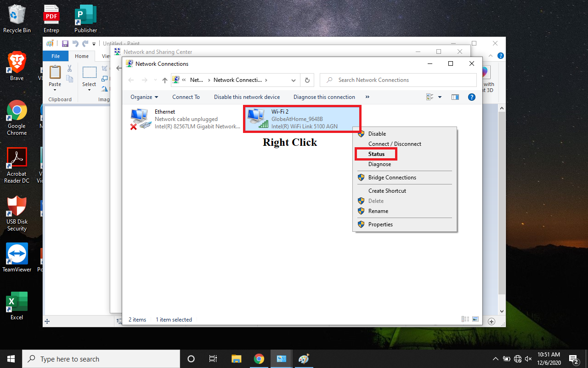This screenshot has height=368, width=588.
Task: Click Diagnose this connection
Action: tap(324, 97)
